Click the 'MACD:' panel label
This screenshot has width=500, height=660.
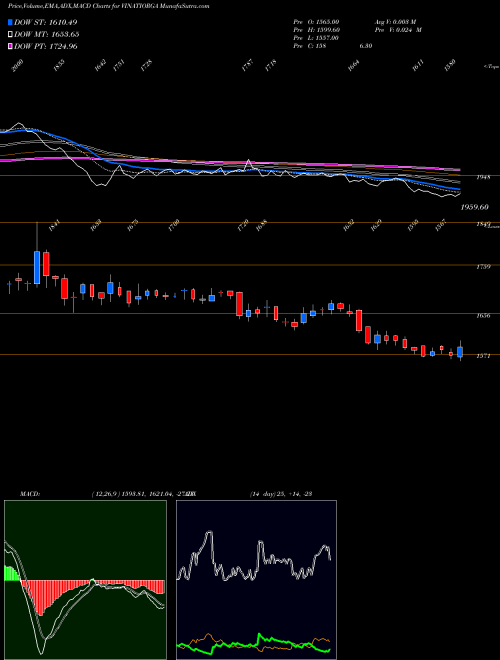tap(29, 494)
